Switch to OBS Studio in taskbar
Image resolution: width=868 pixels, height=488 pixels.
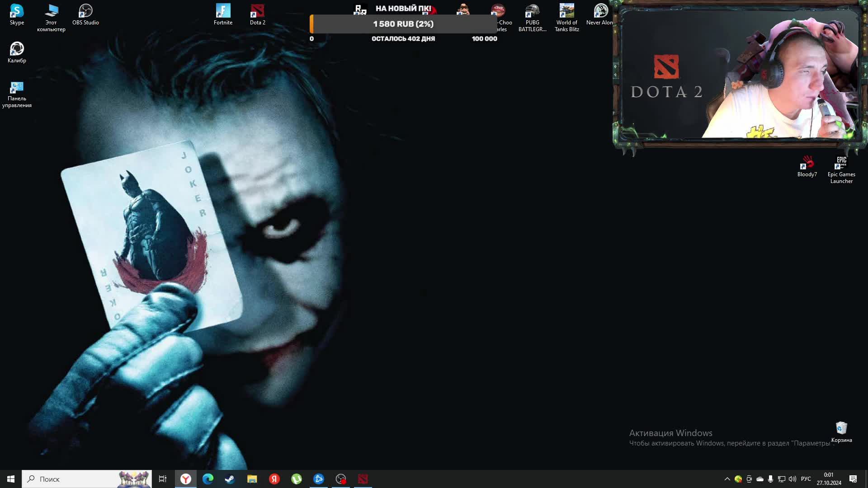[x=340, y=479]
